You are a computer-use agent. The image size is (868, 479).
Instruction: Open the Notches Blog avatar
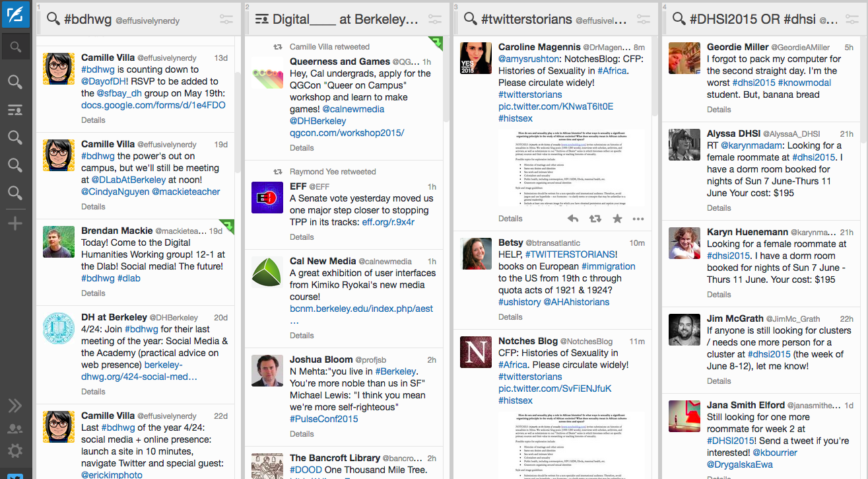tap(476, 352)
